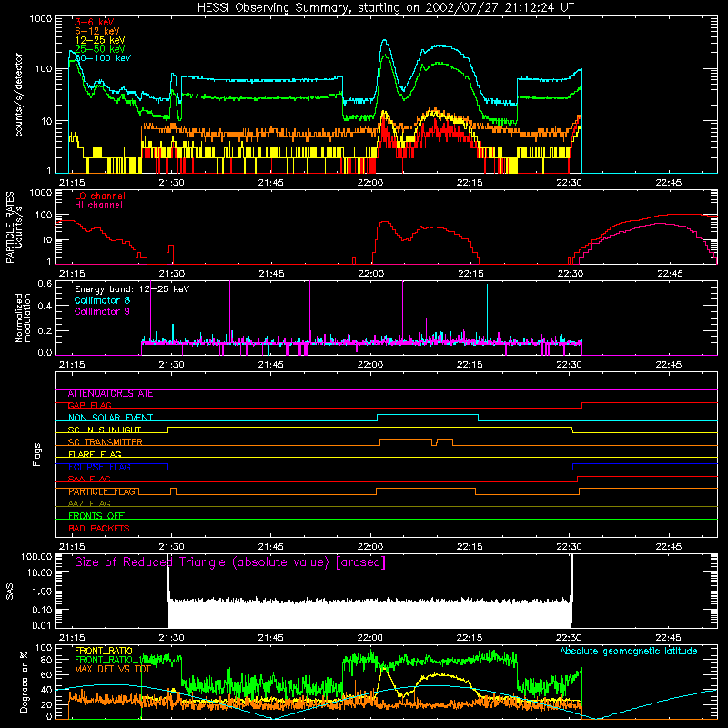Click the SAA_FLAG label
This screenshot has width=728, height=728.
[89, 480]
